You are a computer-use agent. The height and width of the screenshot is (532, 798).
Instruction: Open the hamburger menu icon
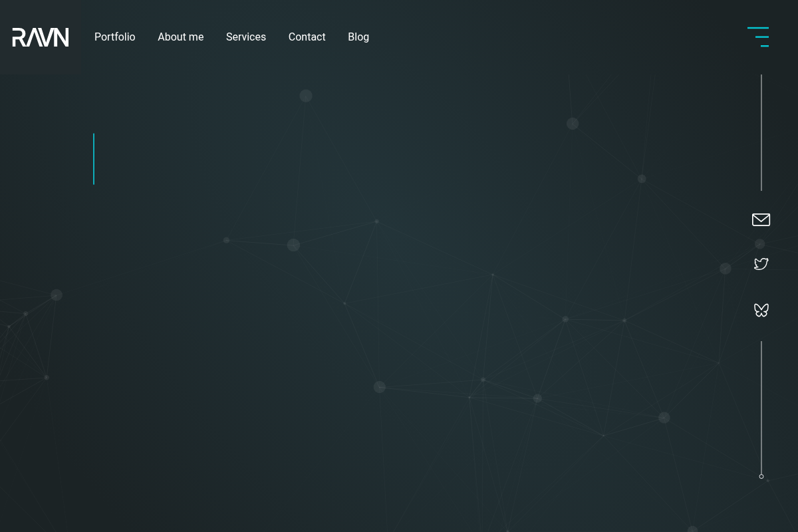[x=758, y=37]
